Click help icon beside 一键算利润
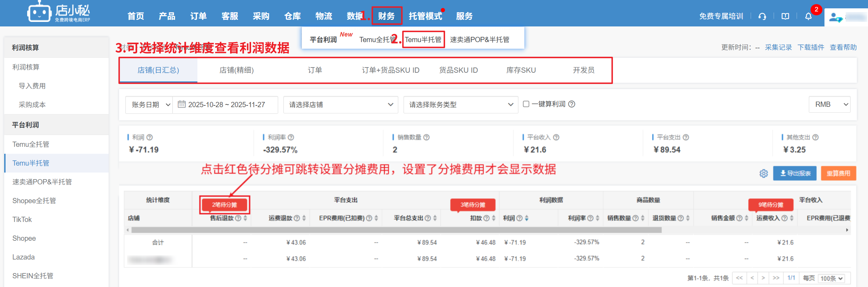868x287 pixels. (572, 104)
